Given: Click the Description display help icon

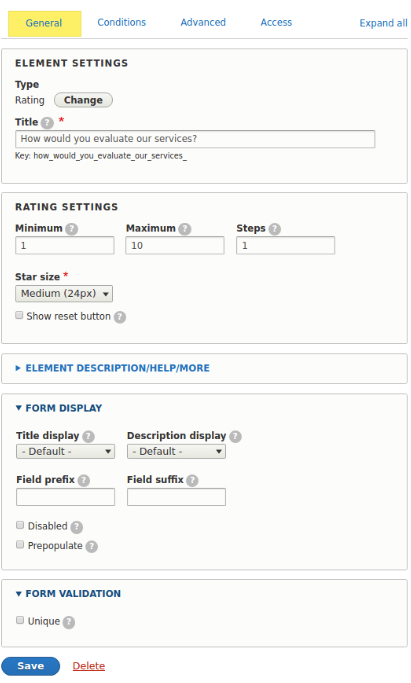Looking at the screenshot, I should point(236,436).
